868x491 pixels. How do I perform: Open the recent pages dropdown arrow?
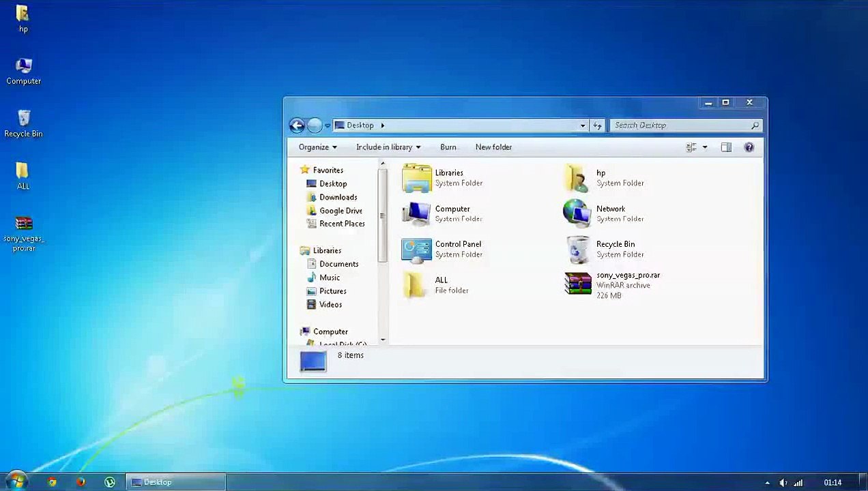point(328,125)
